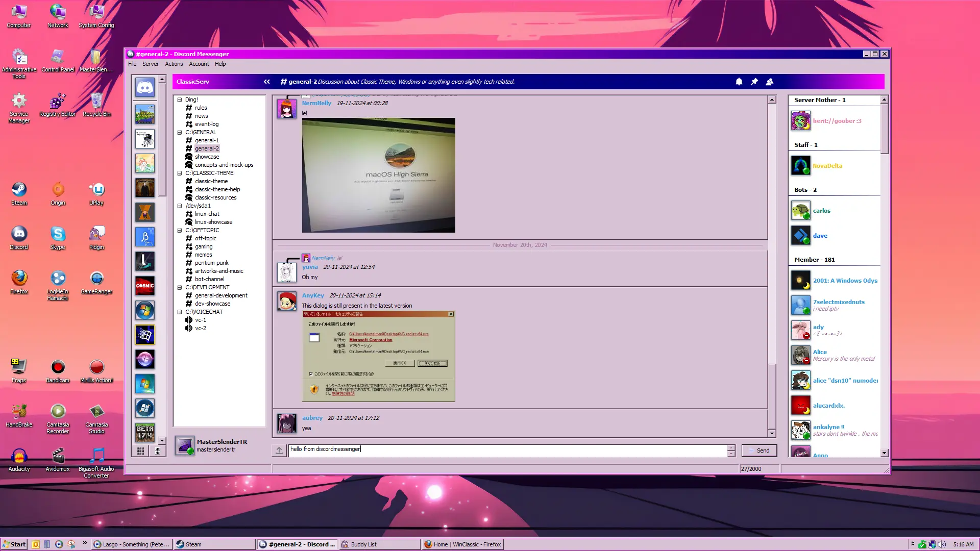Collapse channel list double chevron

point(266,82)
